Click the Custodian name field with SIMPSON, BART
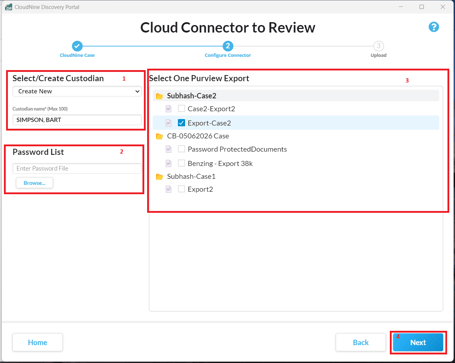This screenshot has height=363, width=455. coord(77,120)
